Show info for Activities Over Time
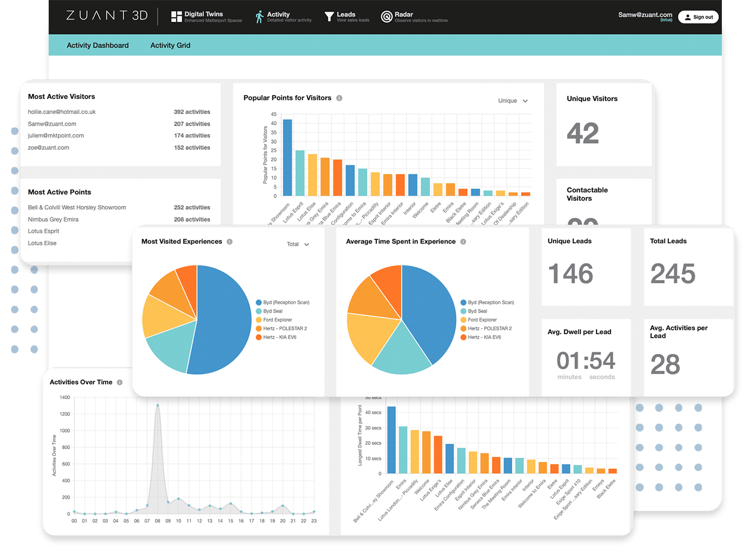756x559 pixels. 120,382
